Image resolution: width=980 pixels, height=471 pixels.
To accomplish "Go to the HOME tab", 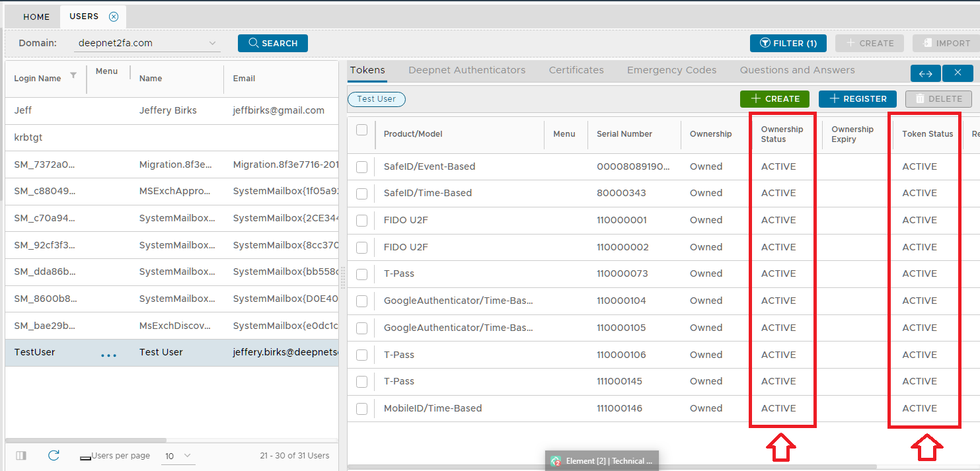I will tap(36, 17).
